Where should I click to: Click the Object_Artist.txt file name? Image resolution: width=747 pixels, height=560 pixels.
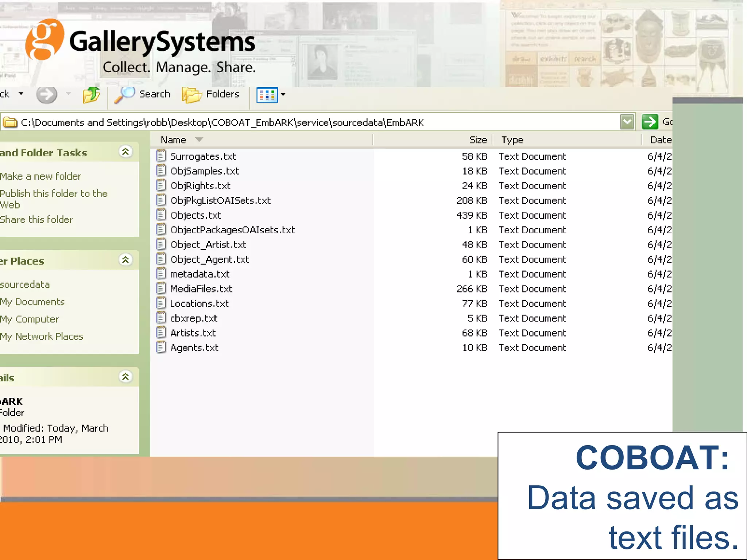click(208, 245)
